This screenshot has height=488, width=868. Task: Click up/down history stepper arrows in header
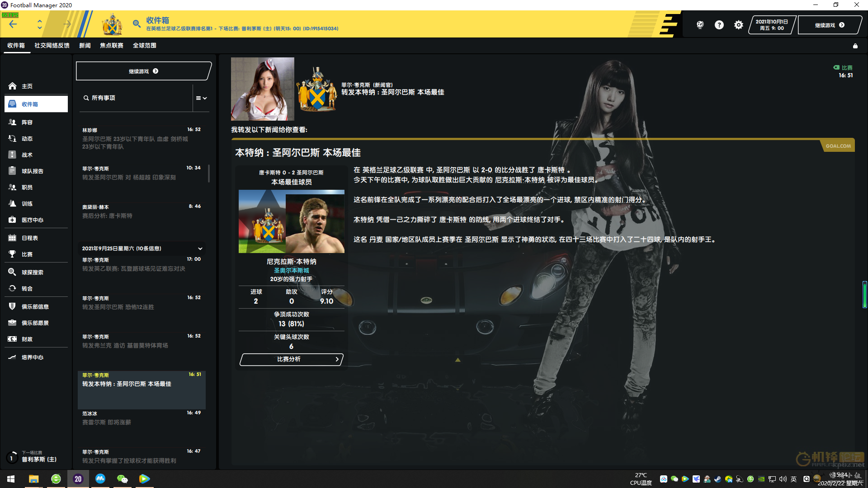[x=40, y=24]
